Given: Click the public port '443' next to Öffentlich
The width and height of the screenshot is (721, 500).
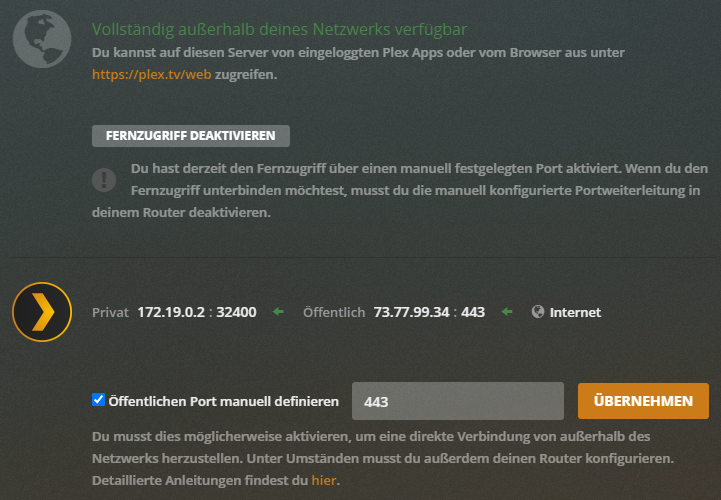Looking at the screenshot, I should 473,312.
